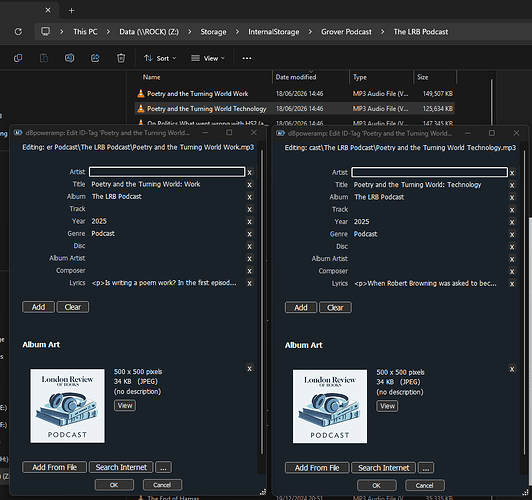Click the refresh icon in Explorer
The height and width of the screenshot is (500, 532).
pos(18,32)
